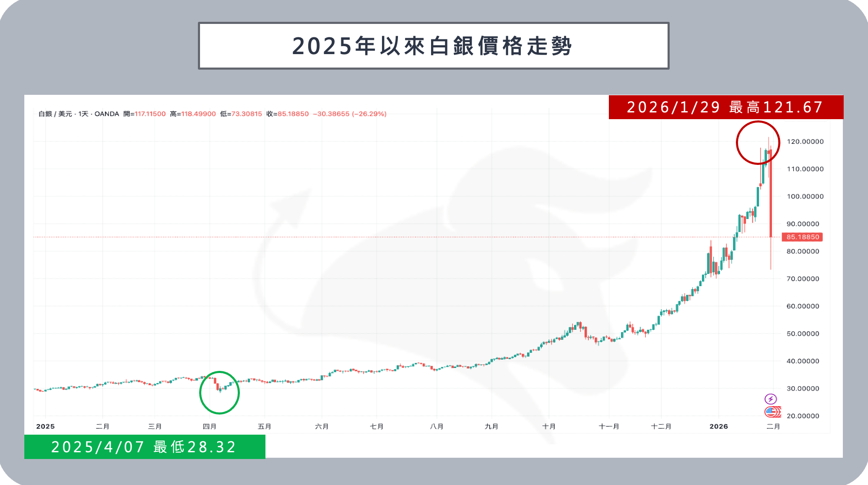This screenshot has height=485, width=868.
Task: Click the 120.00000 price axis label
Action: point(805,142)
